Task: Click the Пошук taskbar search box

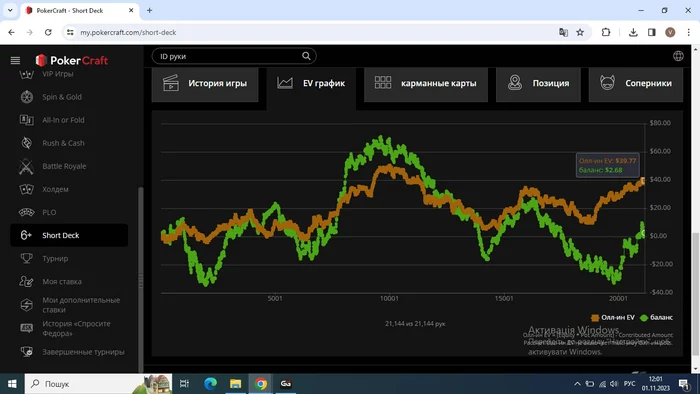Action: [x=98, y=384]
